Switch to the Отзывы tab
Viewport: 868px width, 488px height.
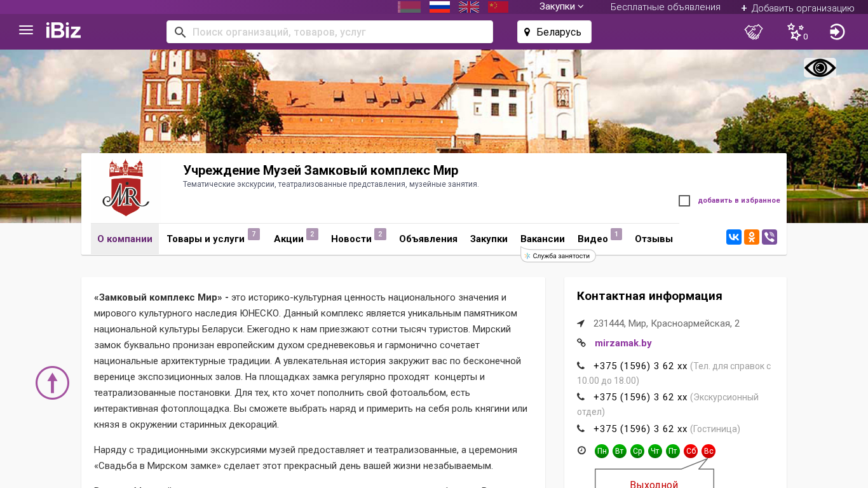653,239
